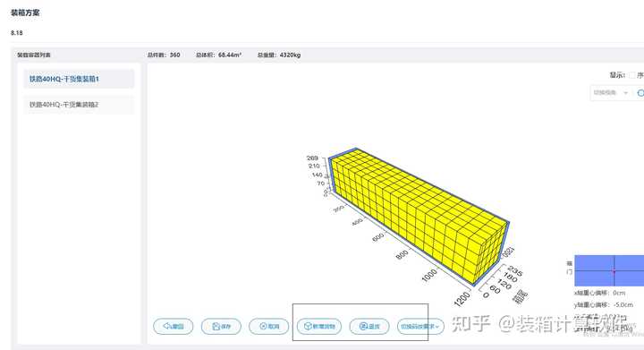Click the 800 length axis label

tap(402, 254)
